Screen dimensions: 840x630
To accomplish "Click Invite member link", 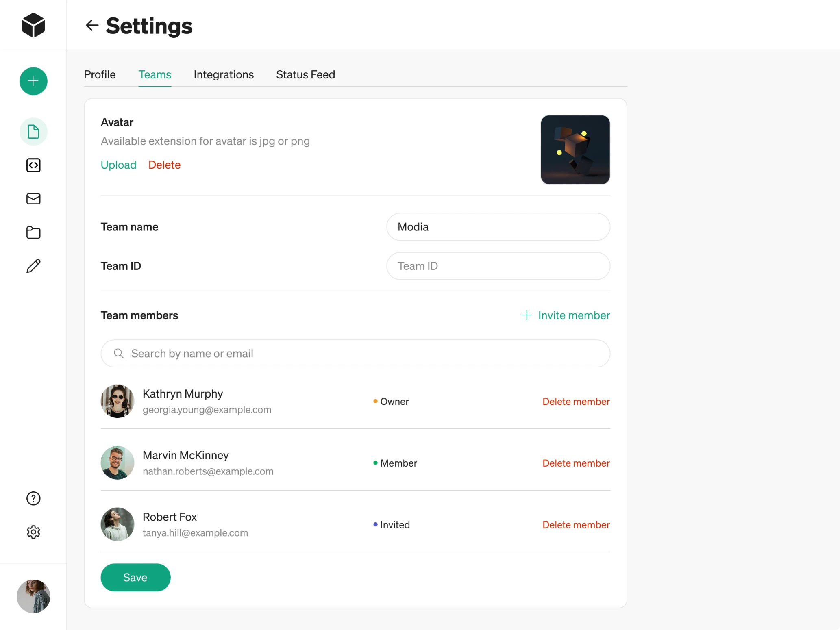I will (566, 315).
